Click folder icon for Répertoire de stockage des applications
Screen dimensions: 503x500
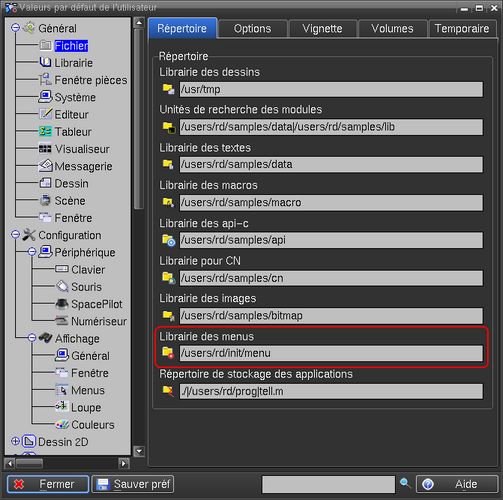168,391
